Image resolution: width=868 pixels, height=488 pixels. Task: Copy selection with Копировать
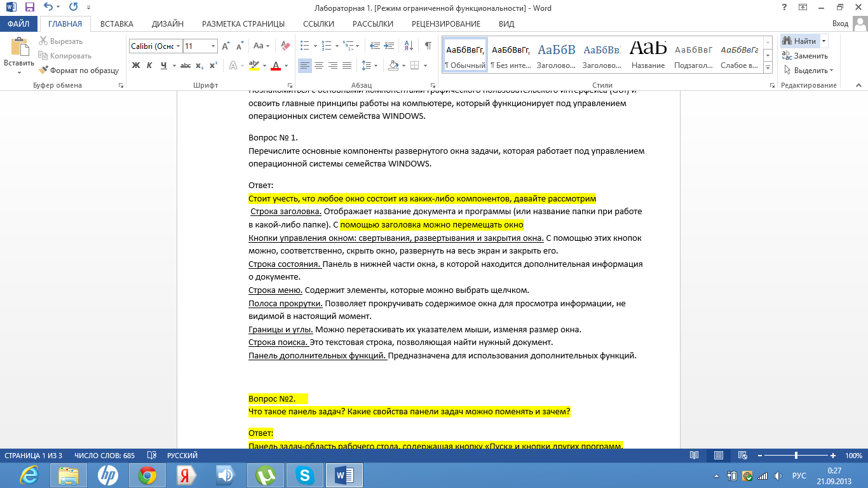(x=65, y=56)
